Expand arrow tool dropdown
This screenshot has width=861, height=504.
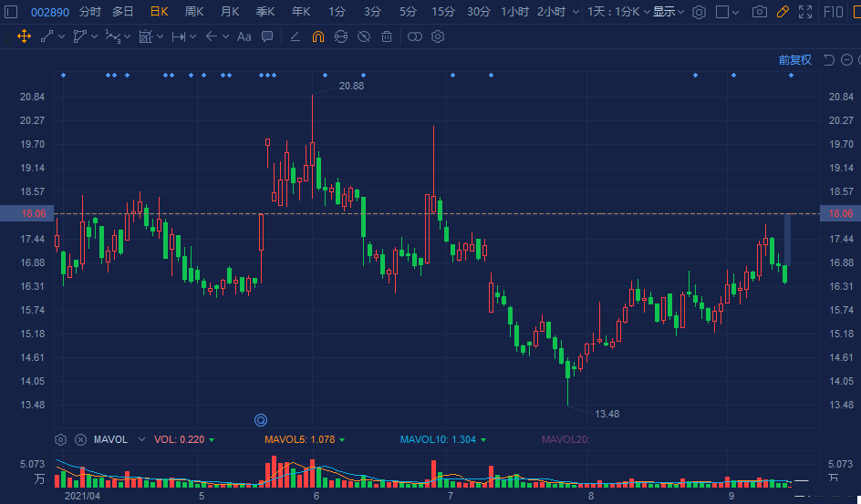(x=225, y=36)
